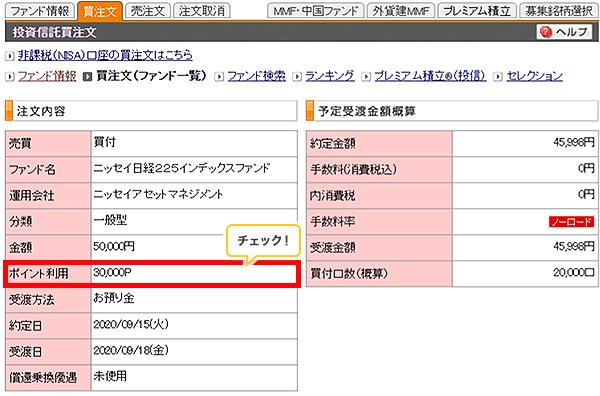Go to the プレミアム積立 tab
Image resolution: width=600 pixels, height=396 pixels.
[x=477, y=11]
